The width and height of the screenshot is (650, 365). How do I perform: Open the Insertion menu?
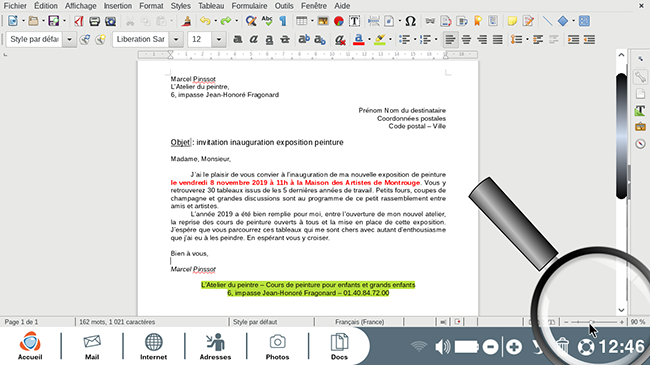[x=118, y=6]
